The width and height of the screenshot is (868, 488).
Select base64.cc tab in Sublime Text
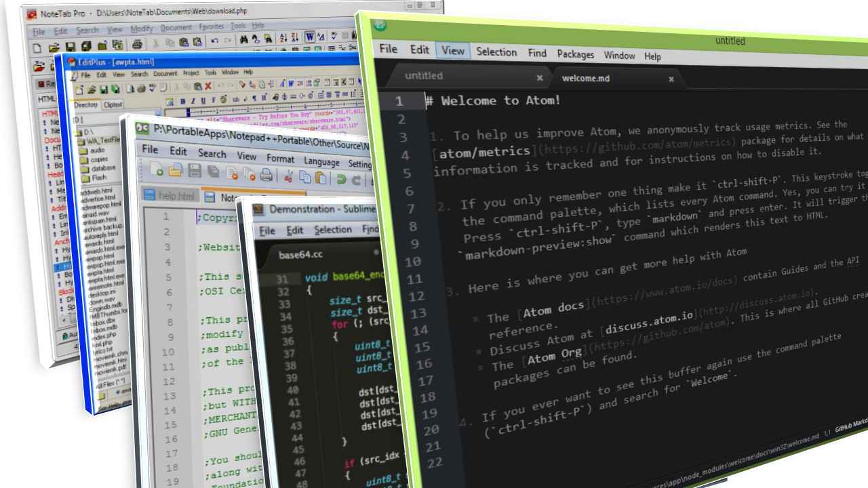pos(300,255)
